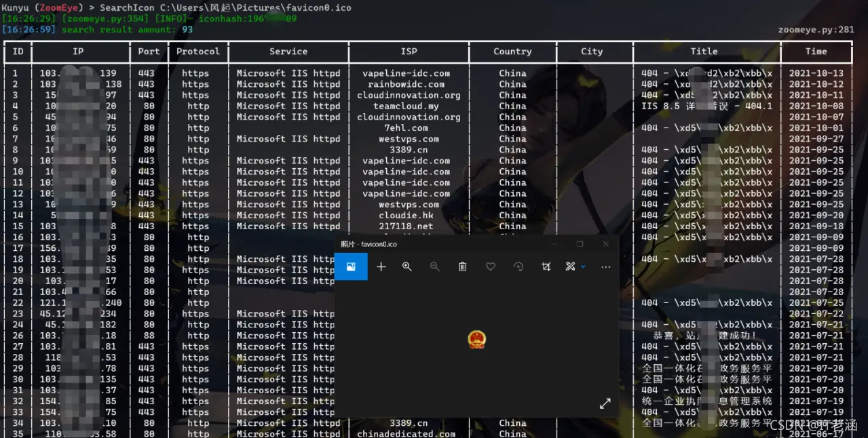Click the City column header
The image size is (868, 438).
592,52
